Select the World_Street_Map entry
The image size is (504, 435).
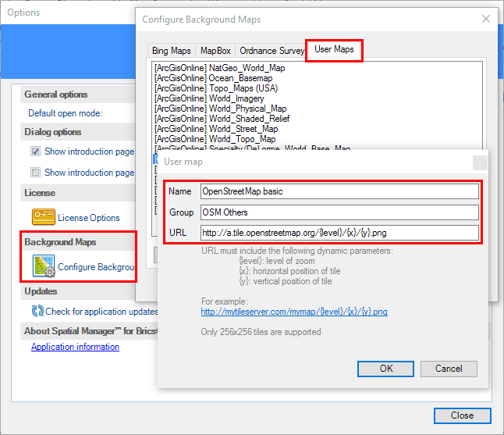[x=216, y=129]
